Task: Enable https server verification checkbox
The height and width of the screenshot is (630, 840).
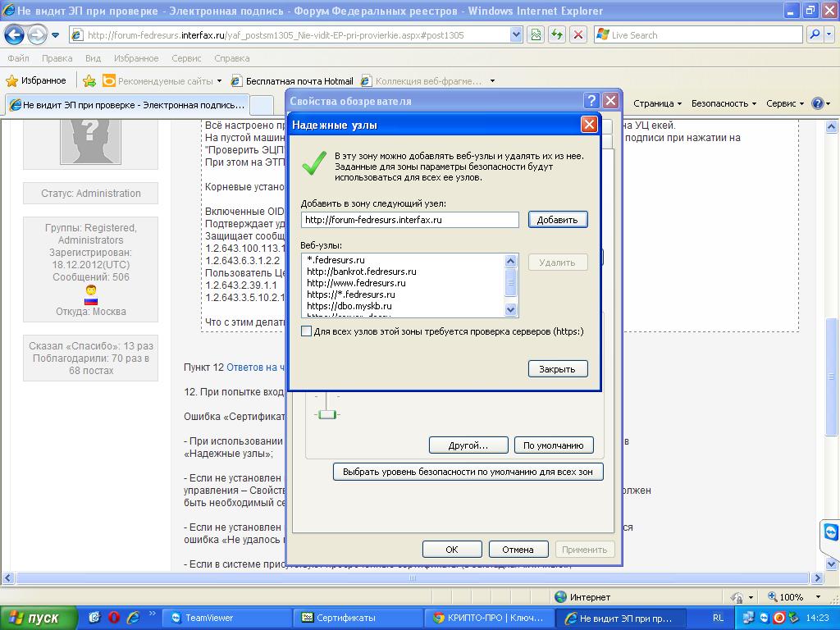Action: [x=307, y=331]
